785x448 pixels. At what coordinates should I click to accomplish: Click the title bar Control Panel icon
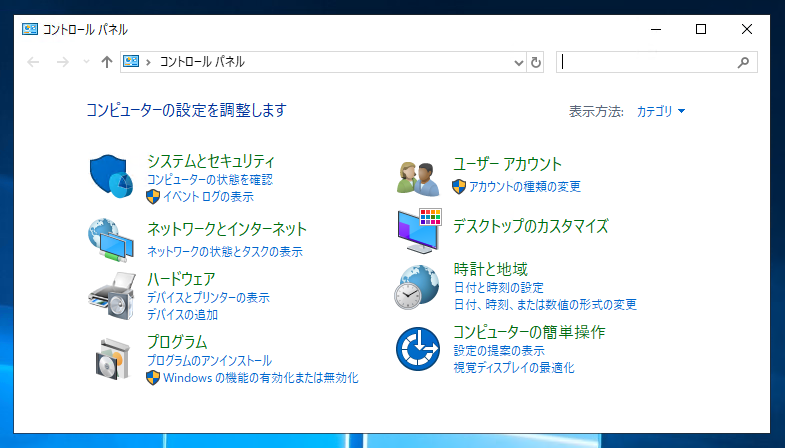[30, 29]
